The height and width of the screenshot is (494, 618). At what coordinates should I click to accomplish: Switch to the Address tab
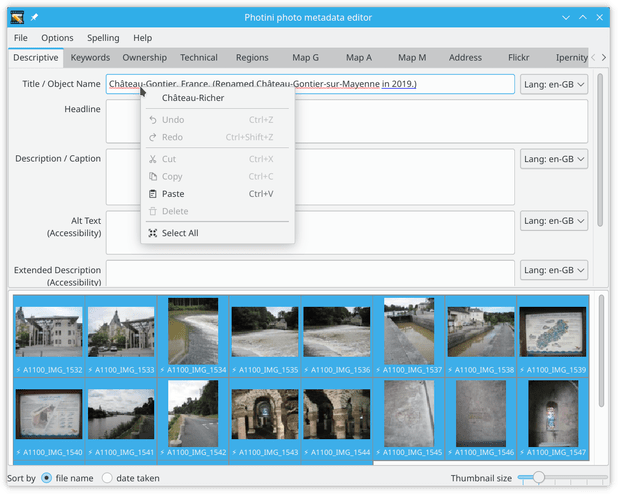tap(465, 58)
